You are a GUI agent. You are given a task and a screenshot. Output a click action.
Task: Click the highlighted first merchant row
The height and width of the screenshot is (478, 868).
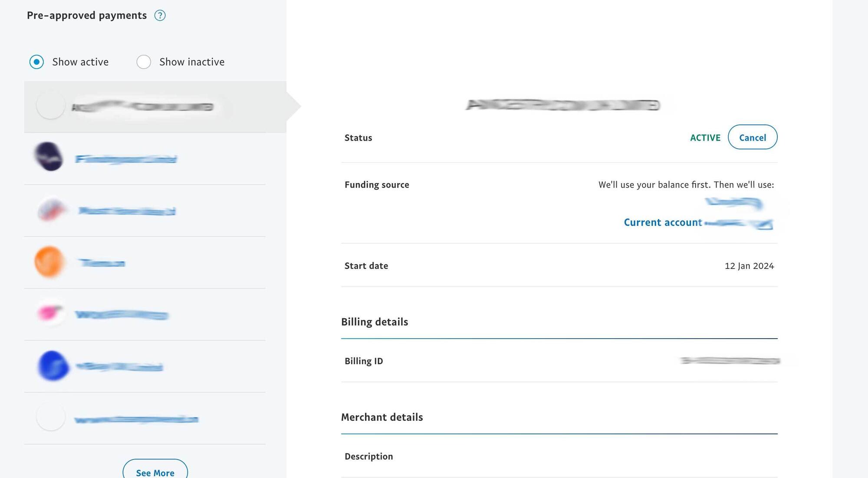click(x=155, y=107)
